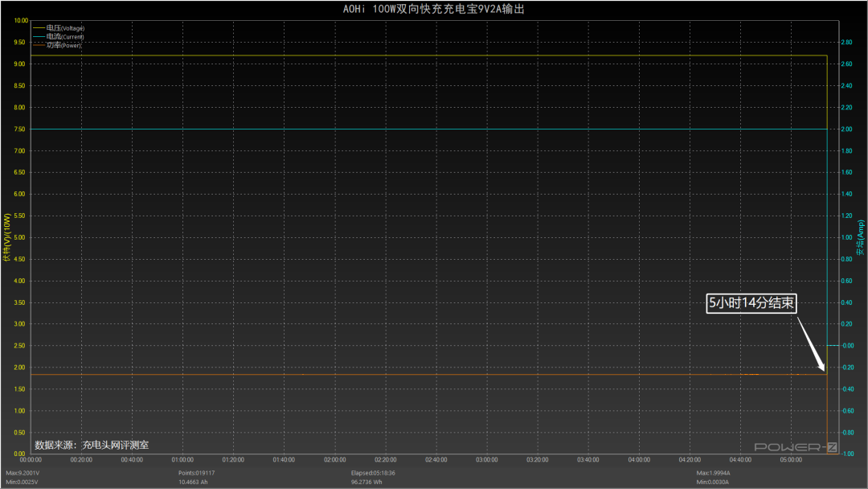Click the Points:019117 status readout
This screenshot has height=489, width=868.
[x=197, y=473]
